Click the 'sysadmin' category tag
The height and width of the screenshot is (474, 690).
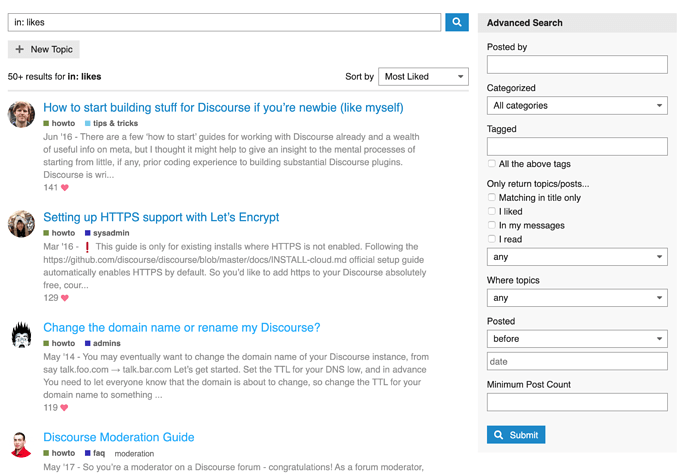point(107,233)
